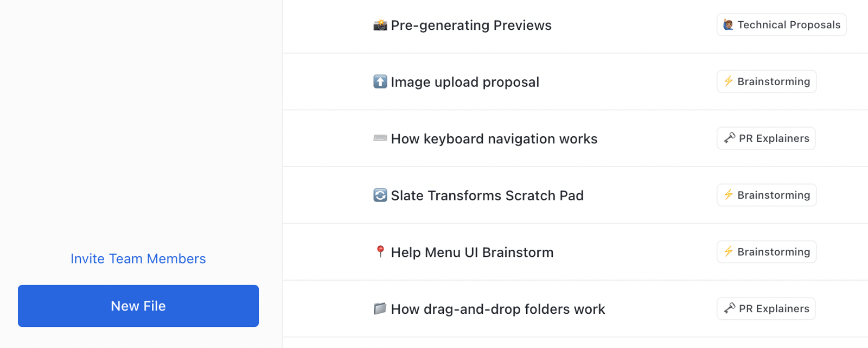The height and width of the screenshot is (348, 868).
Task: Create a file with New File button
Action: click(138, 306)
